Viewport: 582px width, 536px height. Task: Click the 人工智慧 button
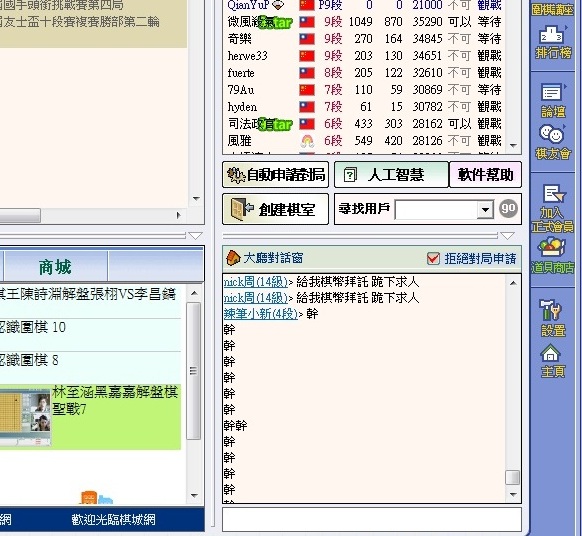click(392, 174)
